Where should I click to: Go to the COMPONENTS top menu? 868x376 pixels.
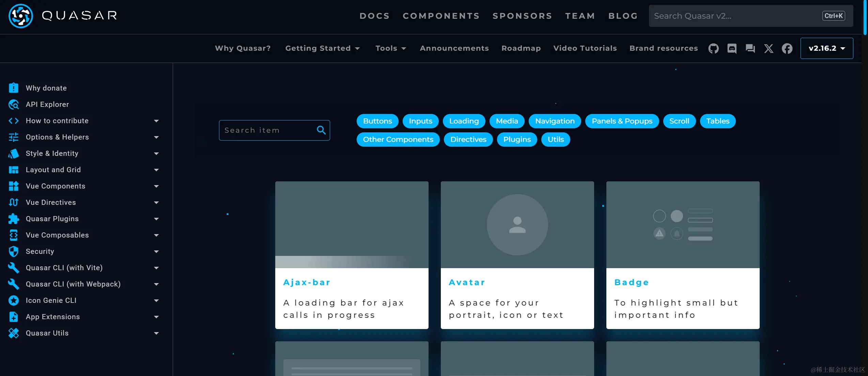(441, 16)
